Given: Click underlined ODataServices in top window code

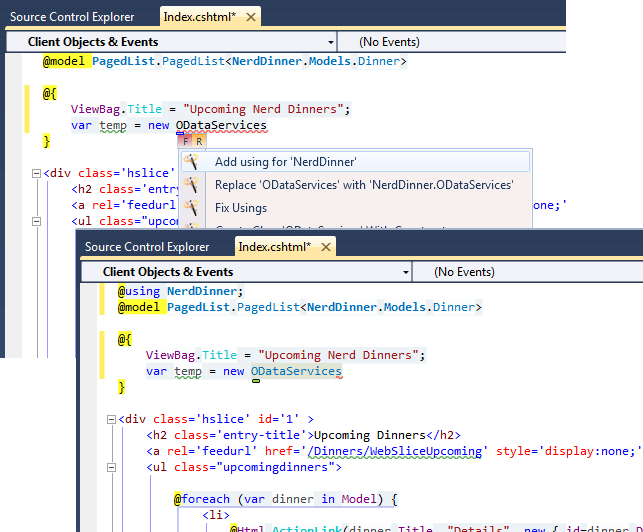Looking at the screenshot, I should (221, 125).
